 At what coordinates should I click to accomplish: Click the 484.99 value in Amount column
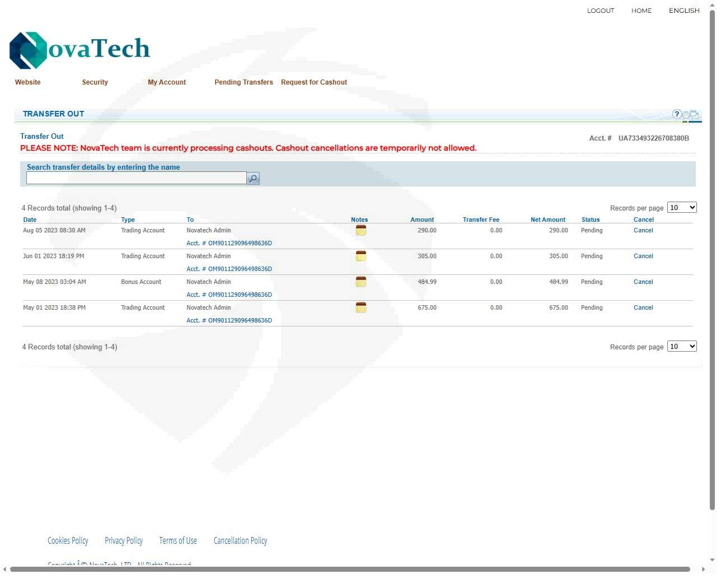tap(427, 282)
